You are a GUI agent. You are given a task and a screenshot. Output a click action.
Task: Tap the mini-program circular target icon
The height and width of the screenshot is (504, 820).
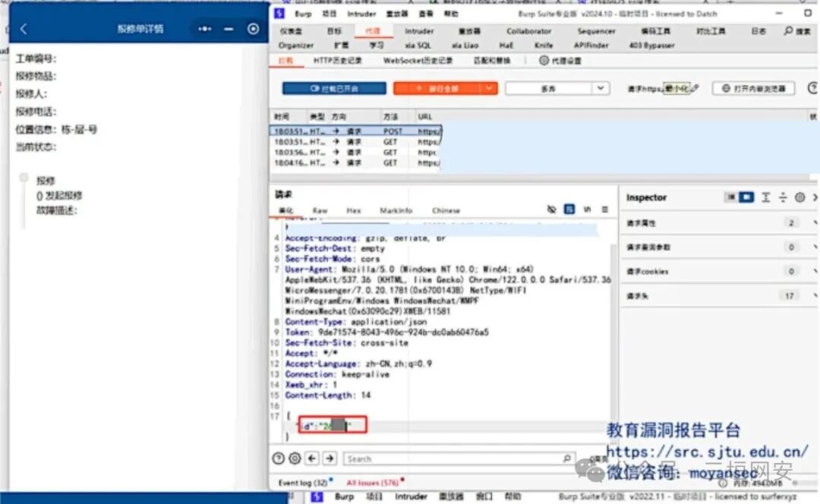253,30
